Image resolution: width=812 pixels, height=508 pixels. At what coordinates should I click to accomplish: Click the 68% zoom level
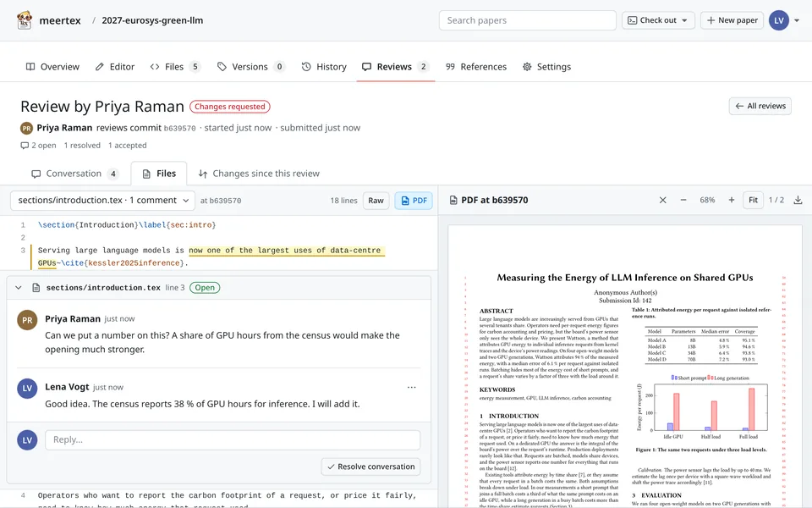707,200
